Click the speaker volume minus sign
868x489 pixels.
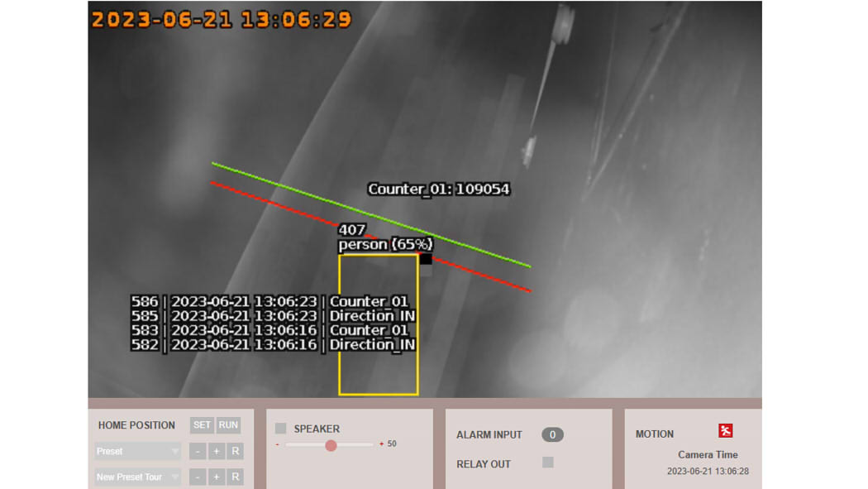tap(278, 444)
